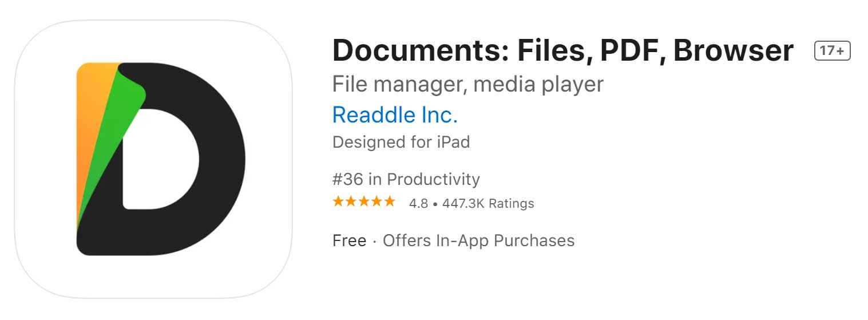Open the #36 in Productivity ranking
The image size is (868, 320).
[406, 179]
